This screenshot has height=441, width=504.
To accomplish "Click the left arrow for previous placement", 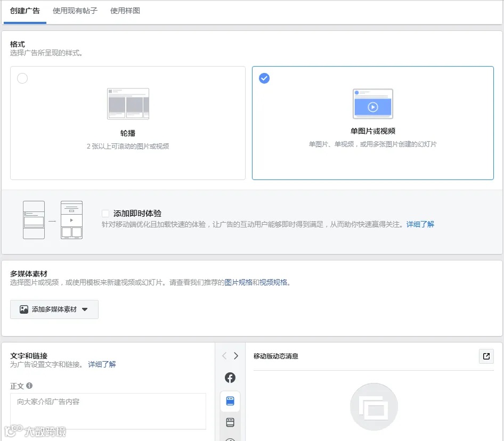I will [x=224, y=356].
